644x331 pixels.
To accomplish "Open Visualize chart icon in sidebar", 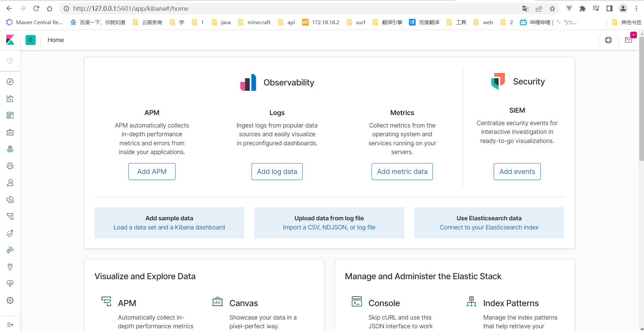I will coord(10,99).
